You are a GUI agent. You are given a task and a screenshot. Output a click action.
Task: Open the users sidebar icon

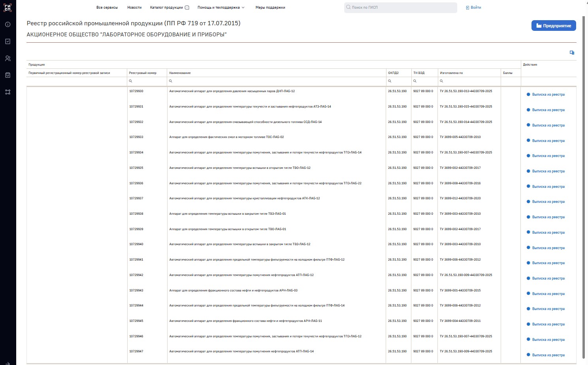click(x=8, y=59)
